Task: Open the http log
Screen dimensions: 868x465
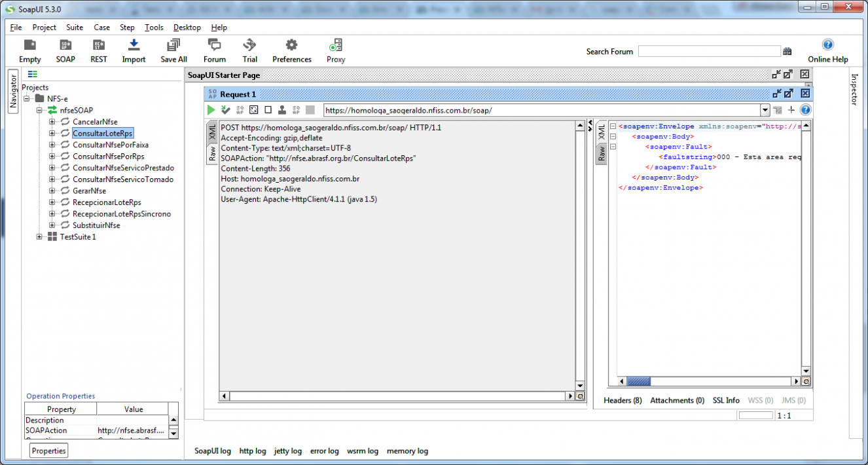Action: (253, 451)
